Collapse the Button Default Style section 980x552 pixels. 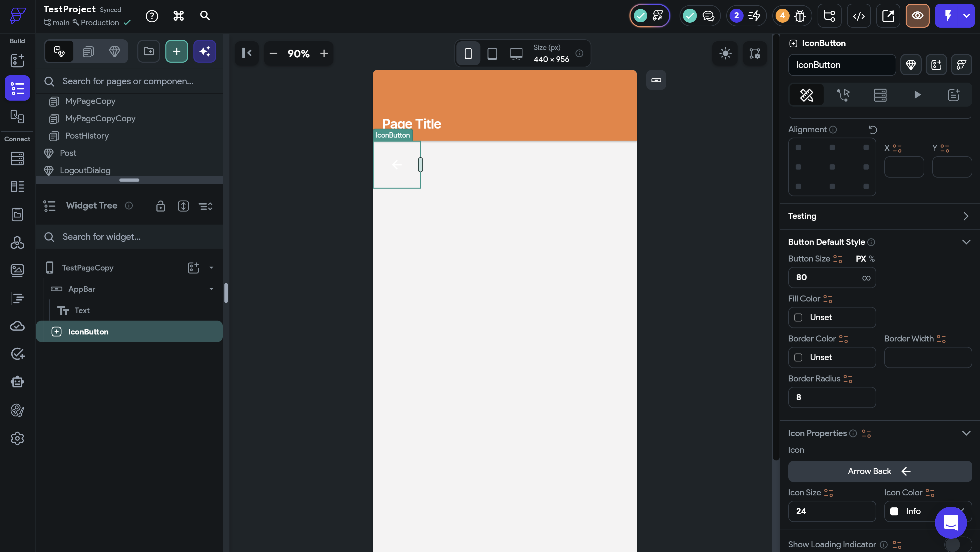coord(966,242)
